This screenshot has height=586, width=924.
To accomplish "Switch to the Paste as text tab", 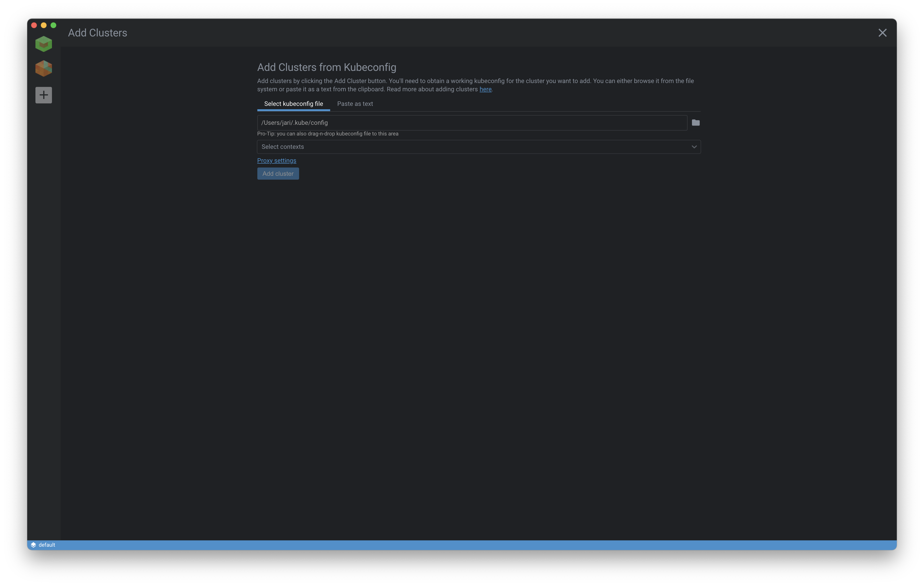I will (355, 104).
